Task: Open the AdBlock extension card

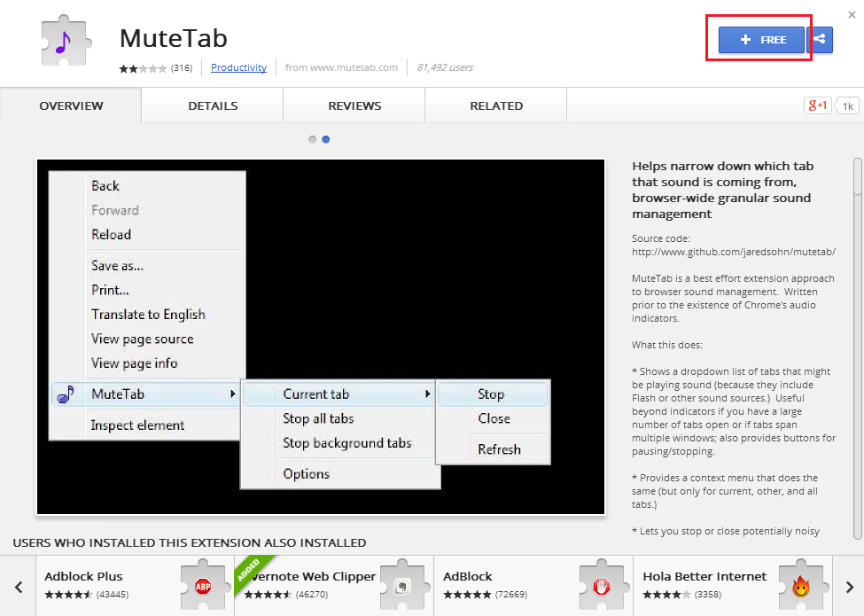Action: (x=534, y=586)
